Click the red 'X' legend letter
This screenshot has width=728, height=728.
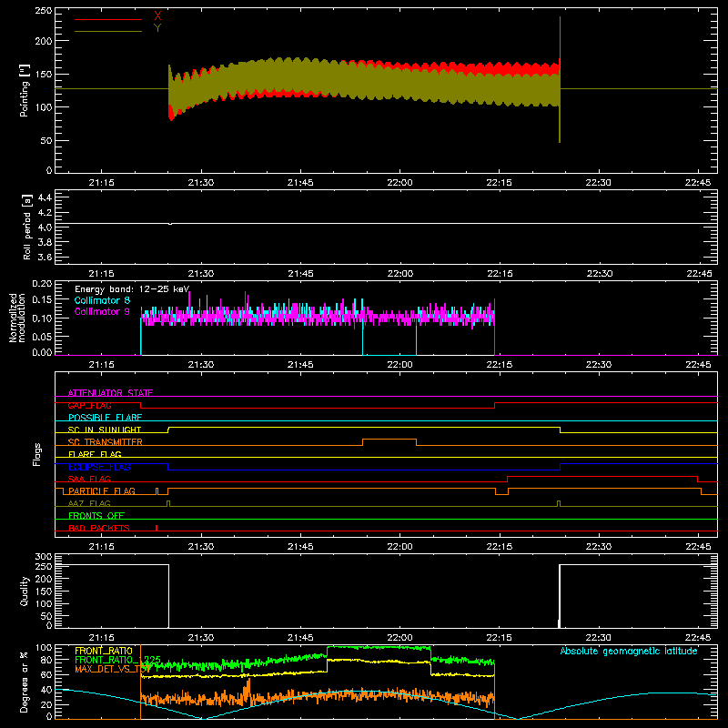coord(157,16)
